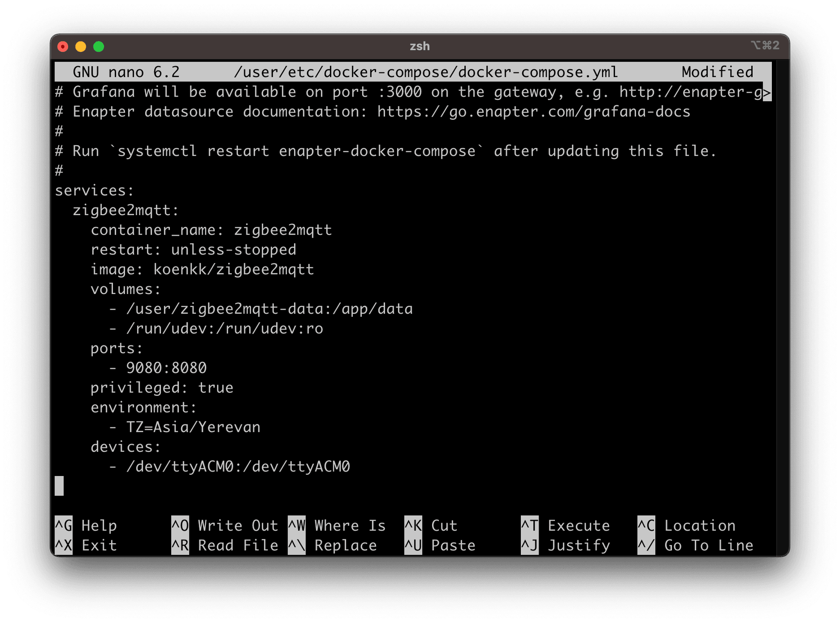Click the green fullscreen window control
The width and height of the screenshot is (840, 623).
98,46
